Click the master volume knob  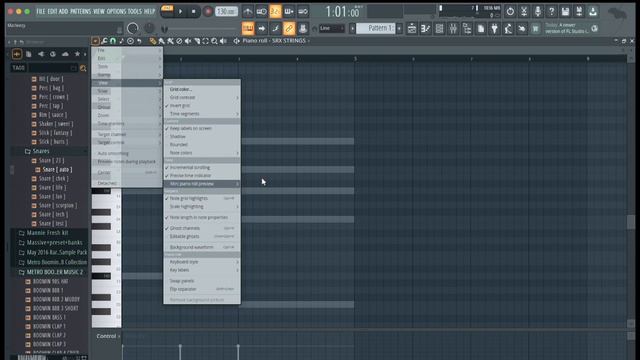133,28
